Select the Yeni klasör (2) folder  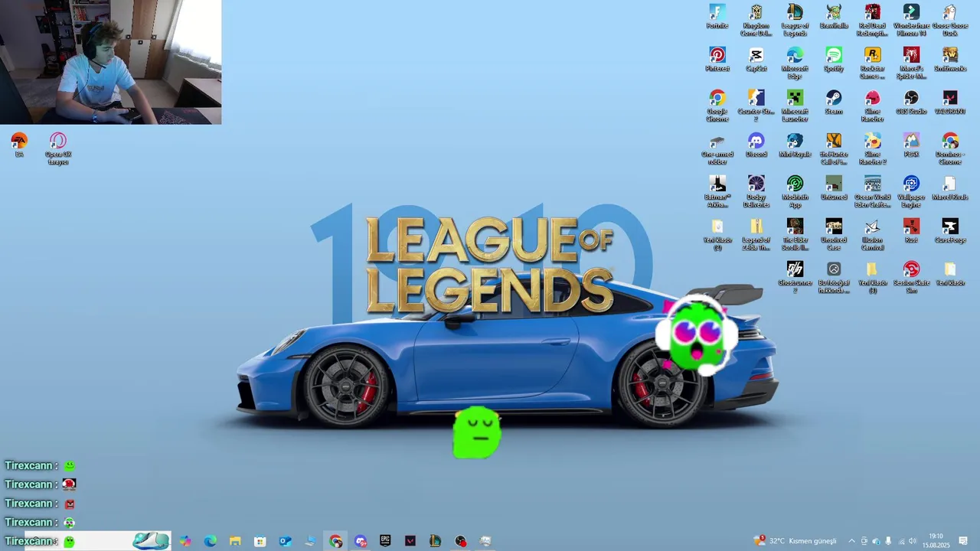coord(717,235)
